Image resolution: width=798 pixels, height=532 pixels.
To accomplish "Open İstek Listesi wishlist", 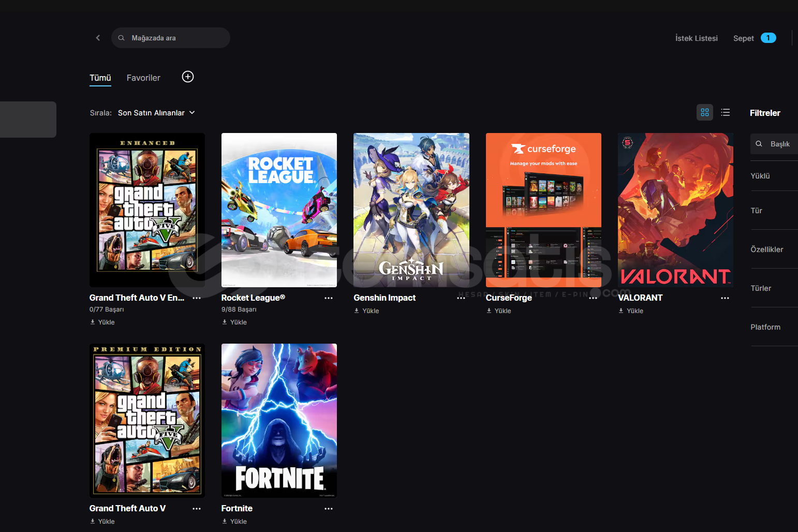I will (x=697, y=38).
